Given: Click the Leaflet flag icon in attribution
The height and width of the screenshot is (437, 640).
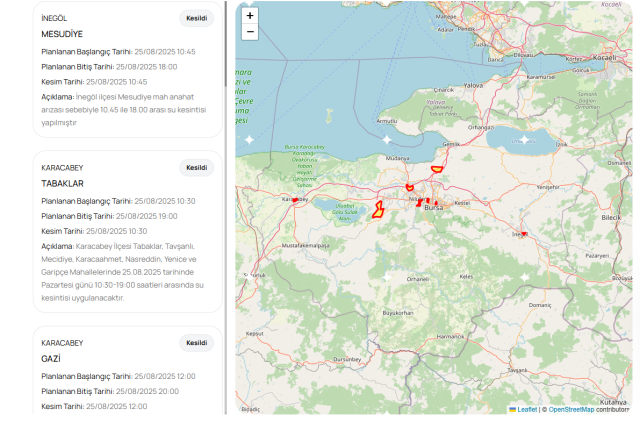Looking at the screenshot, I should 513,409.
